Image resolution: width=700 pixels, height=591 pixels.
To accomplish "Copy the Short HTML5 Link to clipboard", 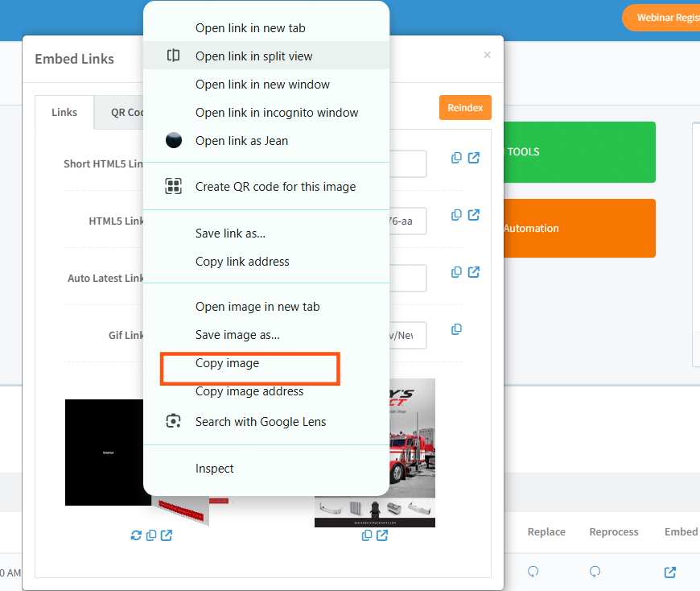I will (x=456, y=158).
